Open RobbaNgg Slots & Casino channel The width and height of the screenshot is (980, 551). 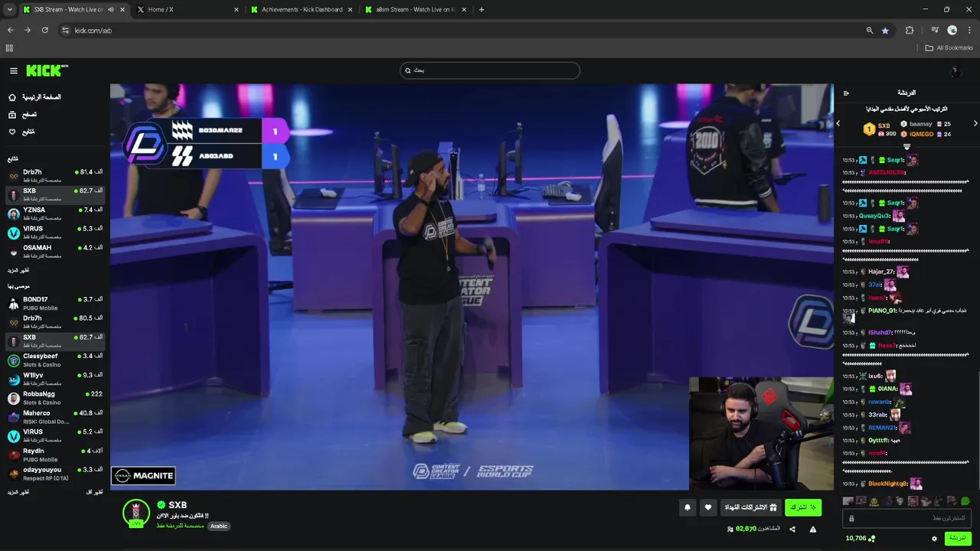coord(54,398)
